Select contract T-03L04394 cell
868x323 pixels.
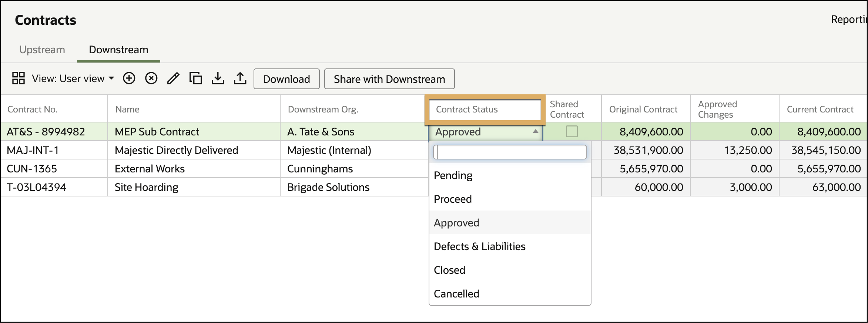54,187
